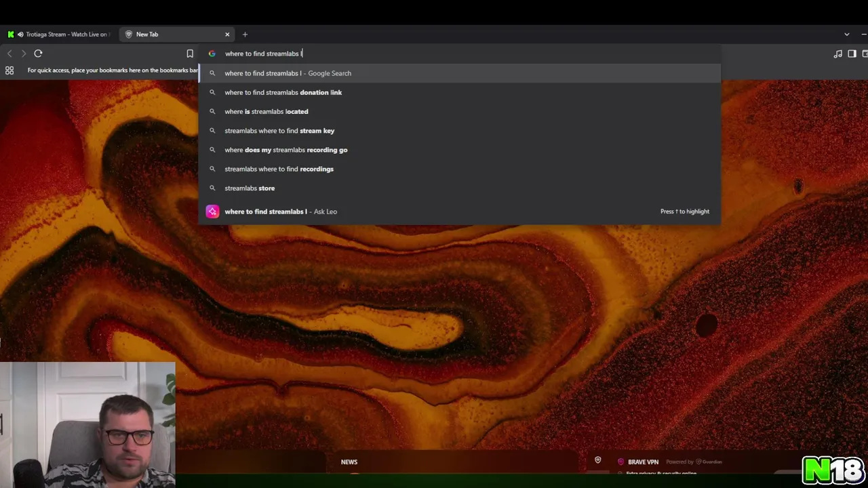Click the Kick favicon on the Trotiaga tab
This screenshot has width=868, height=488.
pyautogui.click(x=11, y=35)
